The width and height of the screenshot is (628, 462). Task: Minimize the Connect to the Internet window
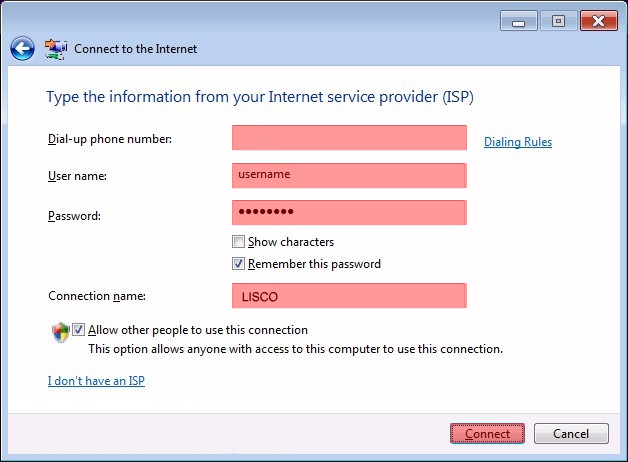coord(518,21)
